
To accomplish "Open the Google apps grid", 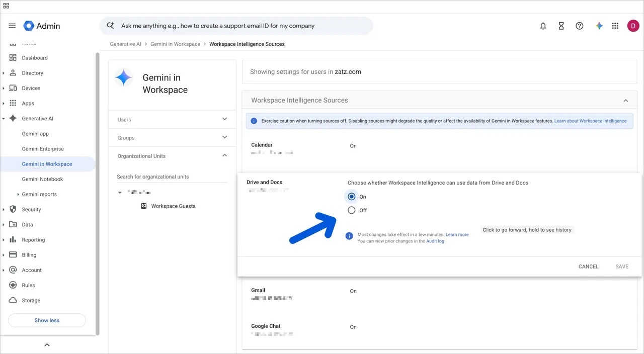I will (x=615, y=26).
